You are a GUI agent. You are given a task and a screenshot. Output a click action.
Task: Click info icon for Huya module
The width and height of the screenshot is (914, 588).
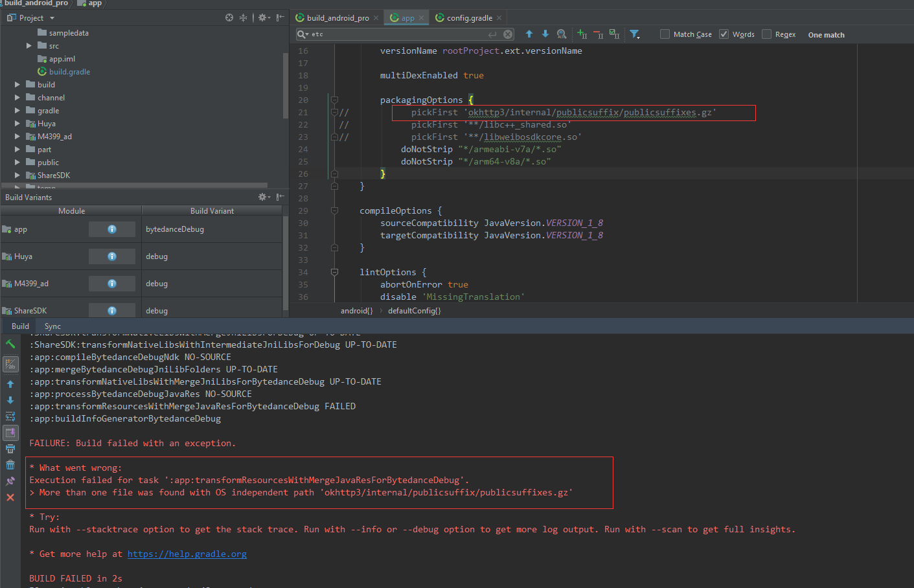(112, 256)
